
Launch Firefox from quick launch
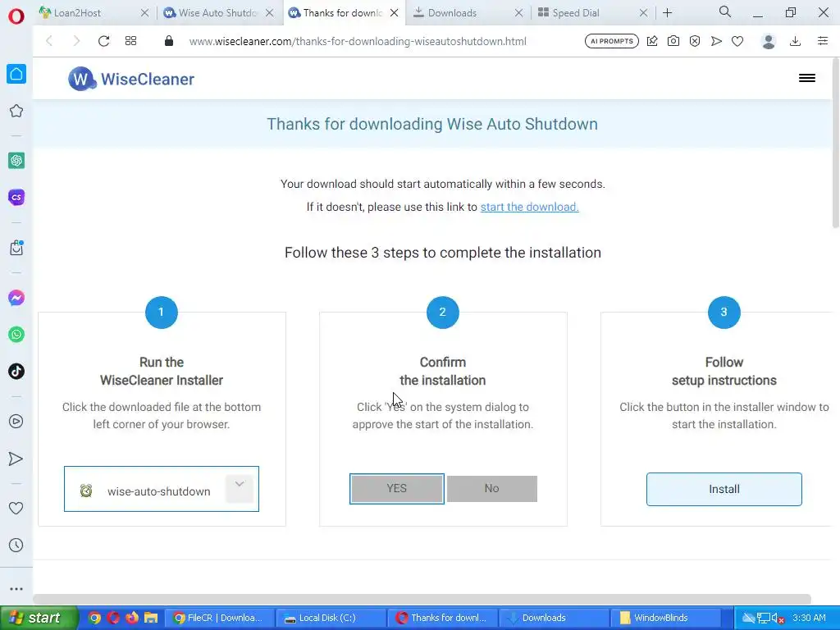click(x=132, y=618)
